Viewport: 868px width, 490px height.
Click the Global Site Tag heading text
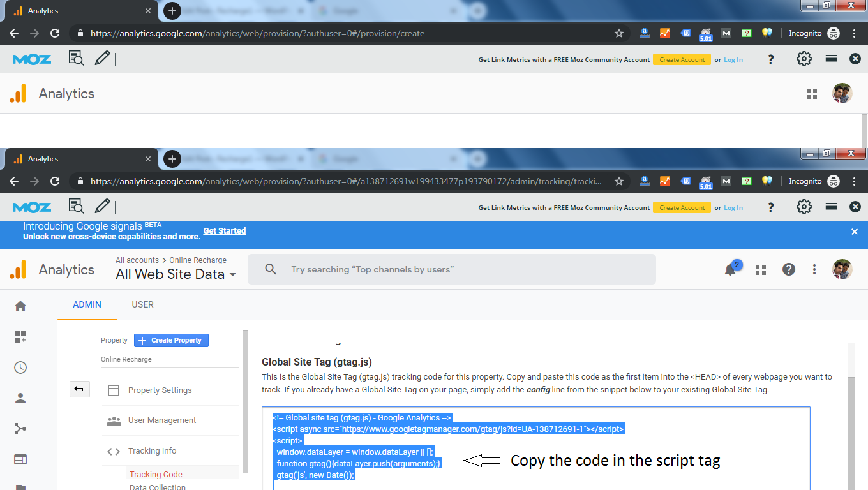pos(317,362)
